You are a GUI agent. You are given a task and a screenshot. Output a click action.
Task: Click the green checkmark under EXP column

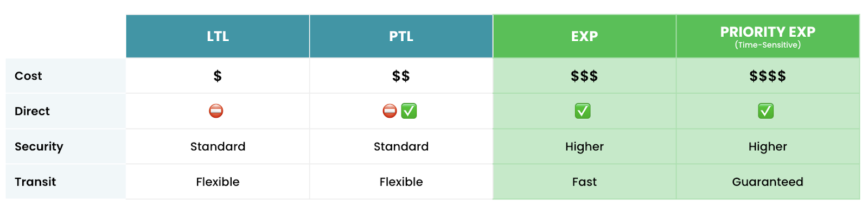click(583, 111)
